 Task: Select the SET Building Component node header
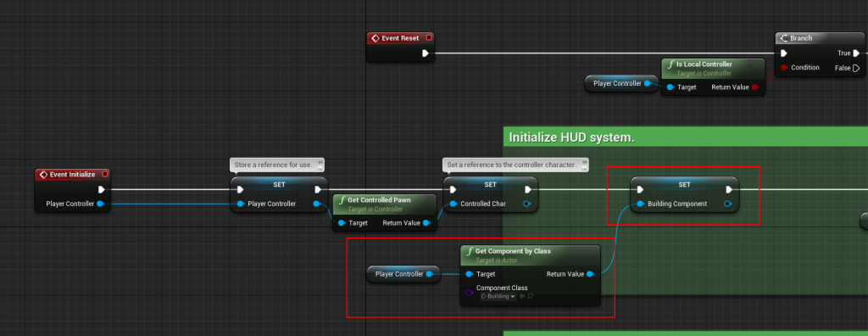click(x=685, y=185)
